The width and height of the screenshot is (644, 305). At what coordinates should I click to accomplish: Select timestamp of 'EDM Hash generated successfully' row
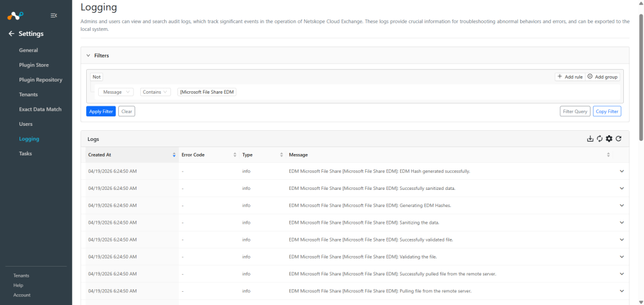click(113, 171)
